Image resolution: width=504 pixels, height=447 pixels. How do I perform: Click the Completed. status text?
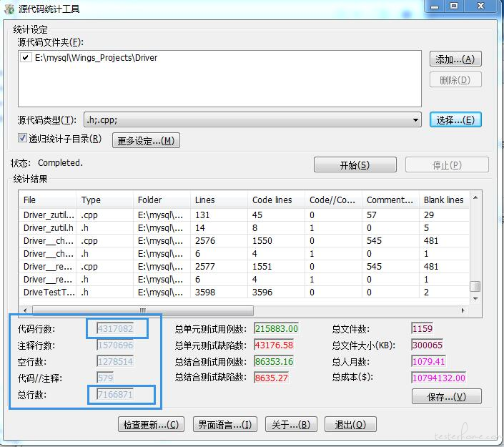pyautogui.click(x=61, y=163)
